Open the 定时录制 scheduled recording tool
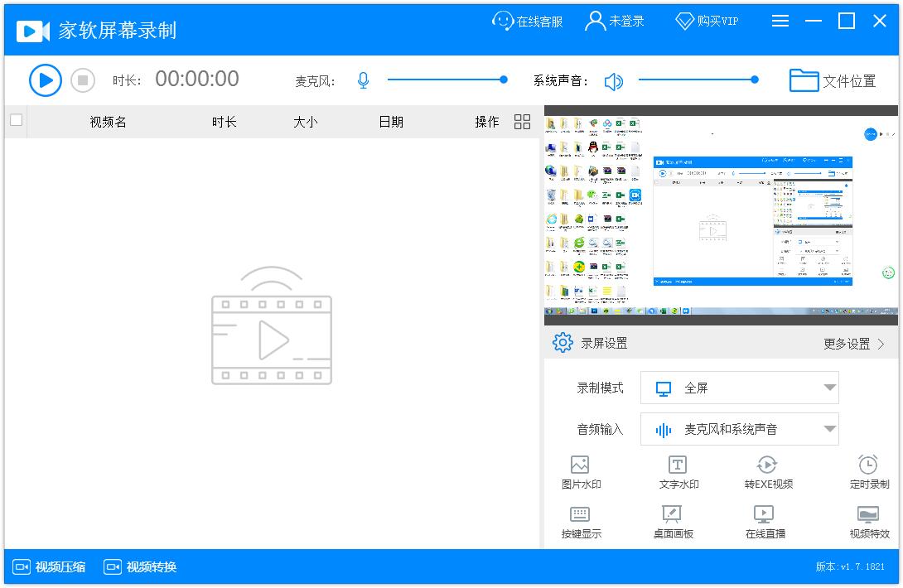 [x=868, y=472]
